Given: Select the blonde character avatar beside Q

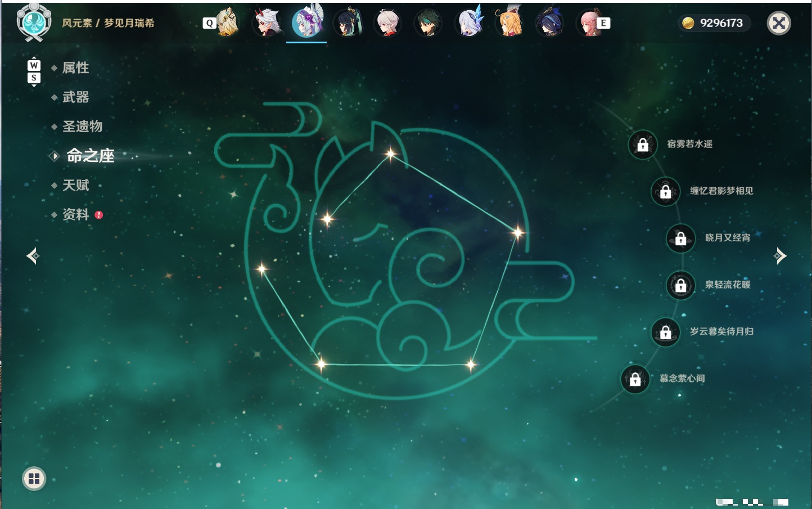Looking at the screenshot, I should point(227,22).
